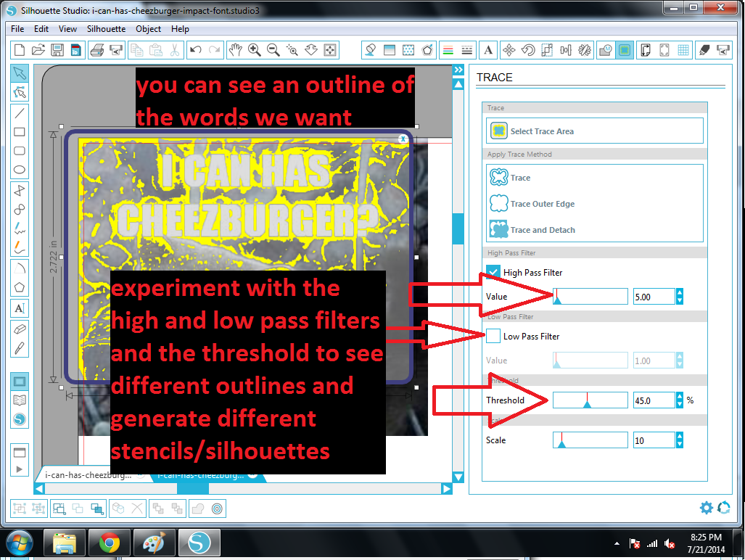Click the horizontal scrollbar right arrow
Screen dimensions: 745x560
click(447, 489)
